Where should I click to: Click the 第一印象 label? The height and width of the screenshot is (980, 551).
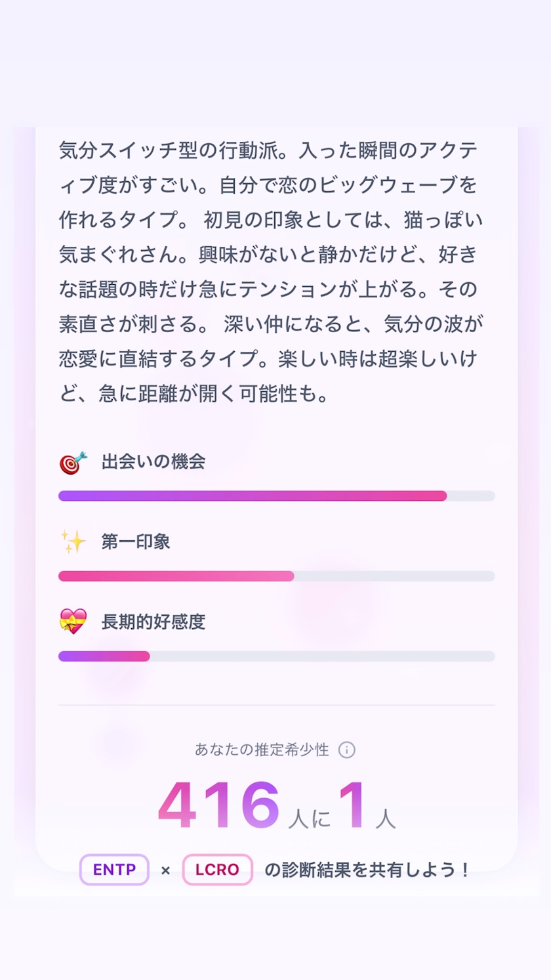(x=136, y=542)
